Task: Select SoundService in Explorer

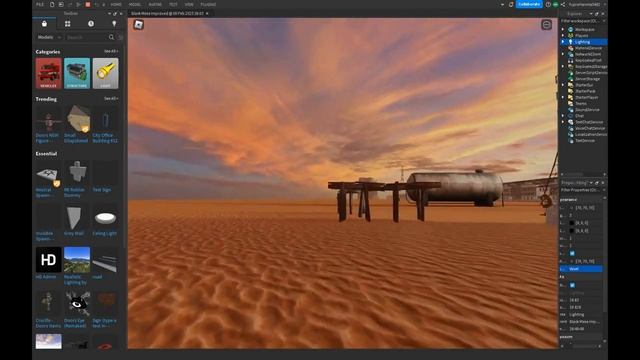Action: click(x=587, y=109)
